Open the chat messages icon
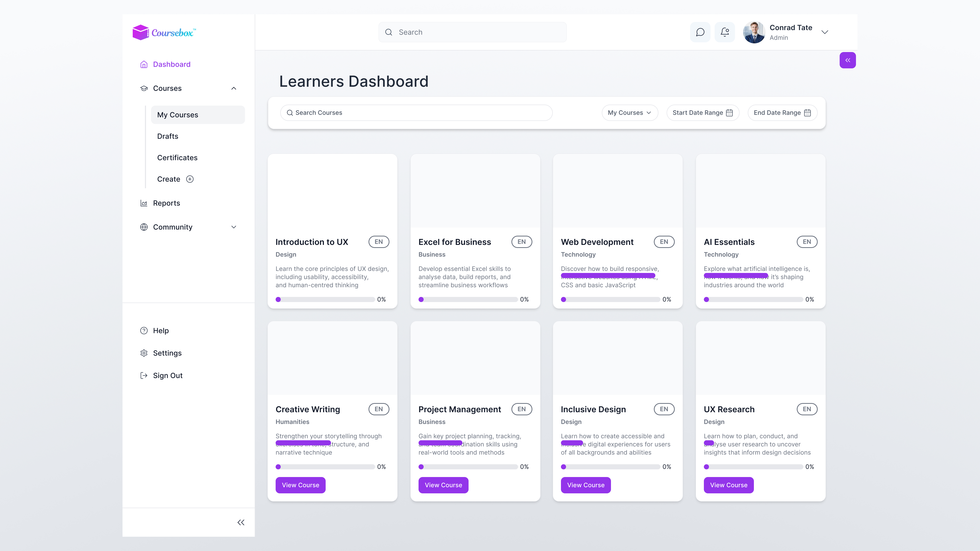The image size is (980, 551). click(700, 32)
